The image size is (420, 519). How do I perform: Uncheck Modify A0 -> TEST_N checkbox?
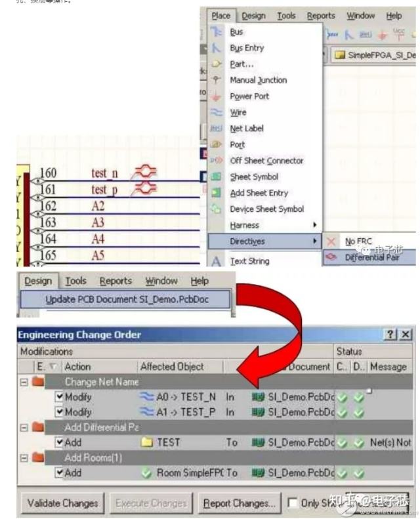click(59, 396)
